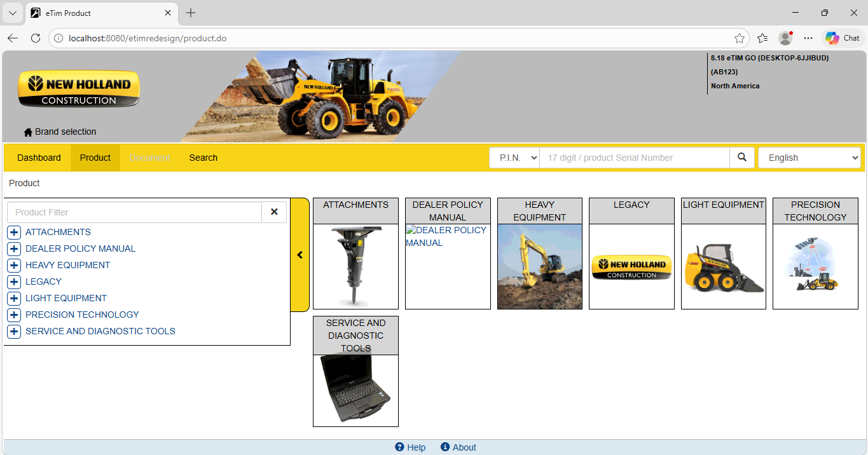Click the Brand selection link
This screenshot has height=455, width=868.
(65, 132)
